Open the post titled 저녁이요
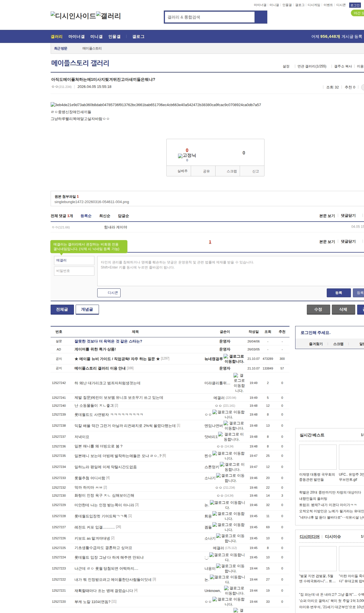364x613 pixels. [82, 437]
